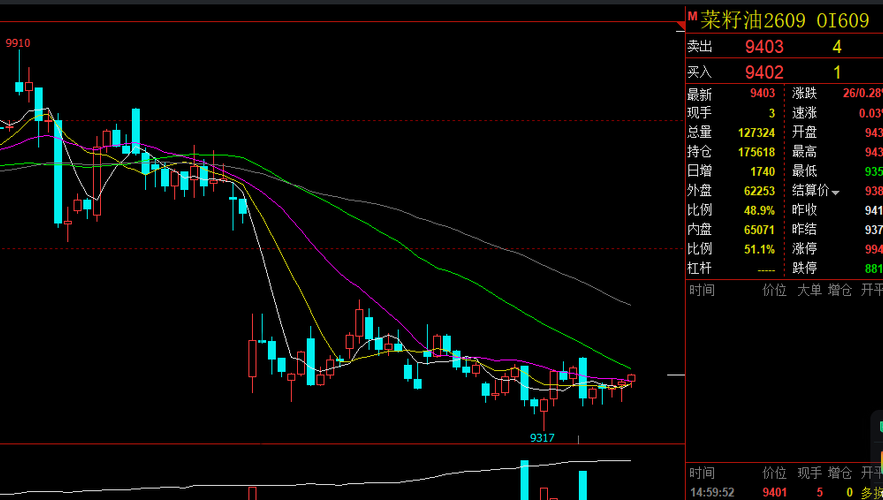Image resolution: width=883 pixels, height=500 pixels.
Task: Click the 内盘 value 65071
Action: [x=759, y=230]
